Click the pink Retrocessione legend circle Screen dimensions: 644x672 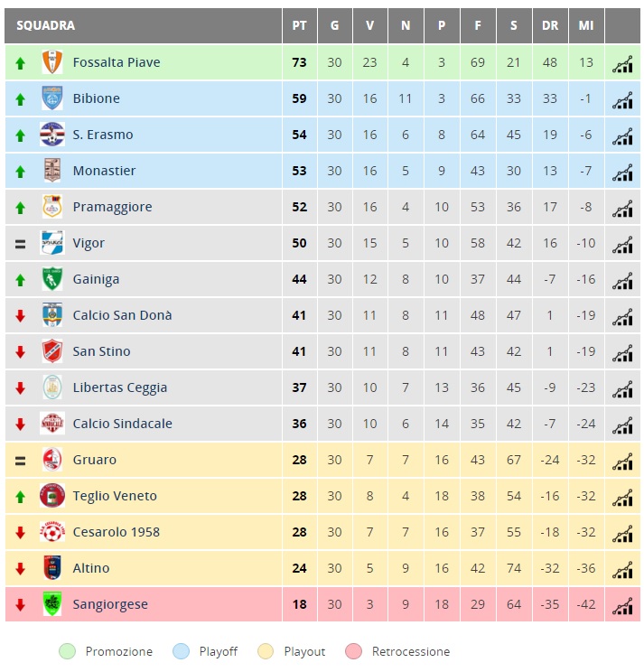[353, 651]
